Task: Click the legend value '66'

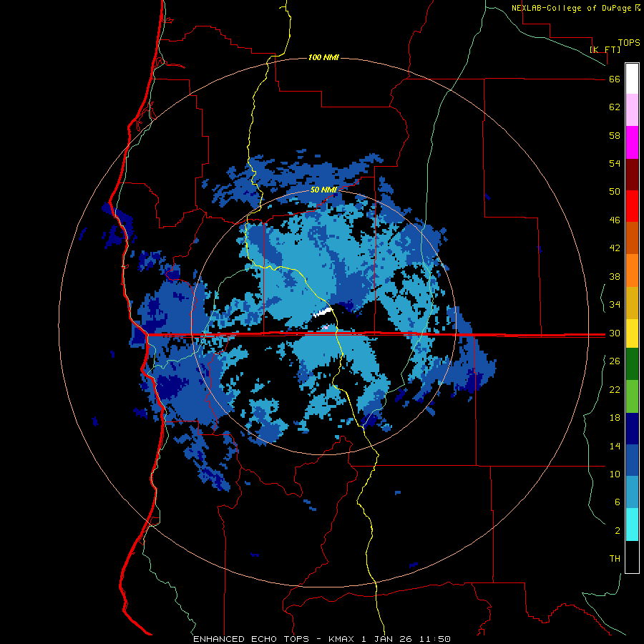Action: (615, 79)
